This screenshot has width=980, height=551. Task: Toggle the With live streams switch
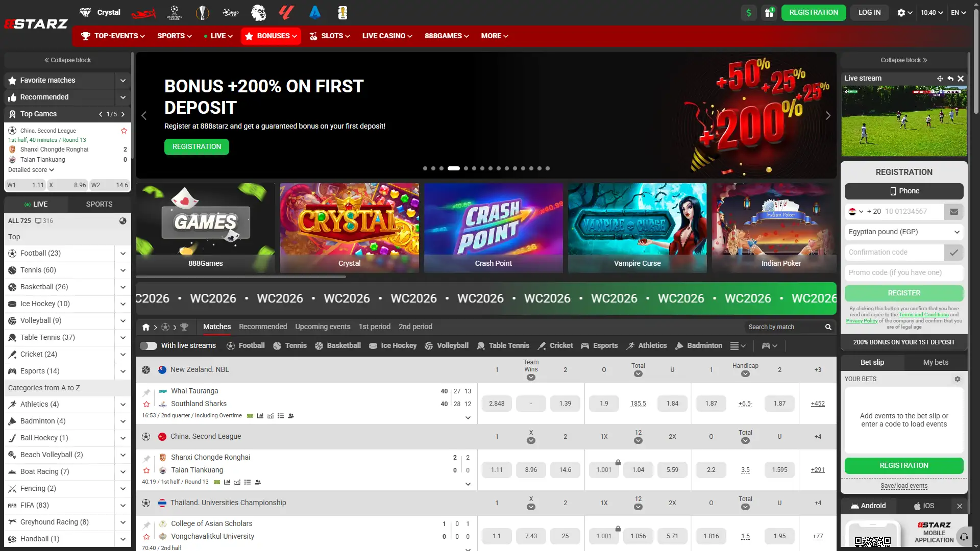tap(149, 346)
